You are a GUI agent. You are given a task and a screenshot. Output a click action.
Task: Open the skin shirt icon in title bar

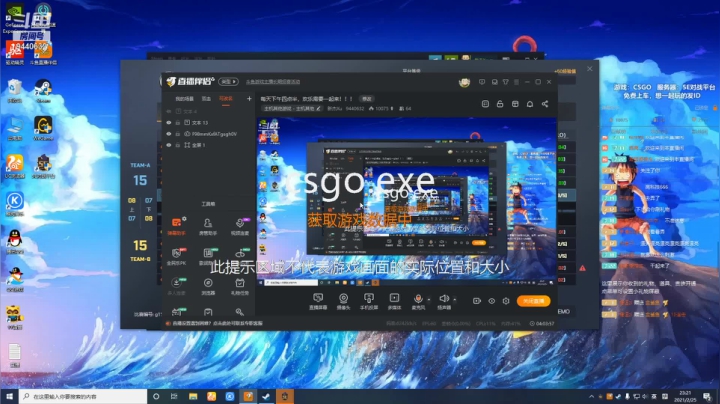point(506,82)
